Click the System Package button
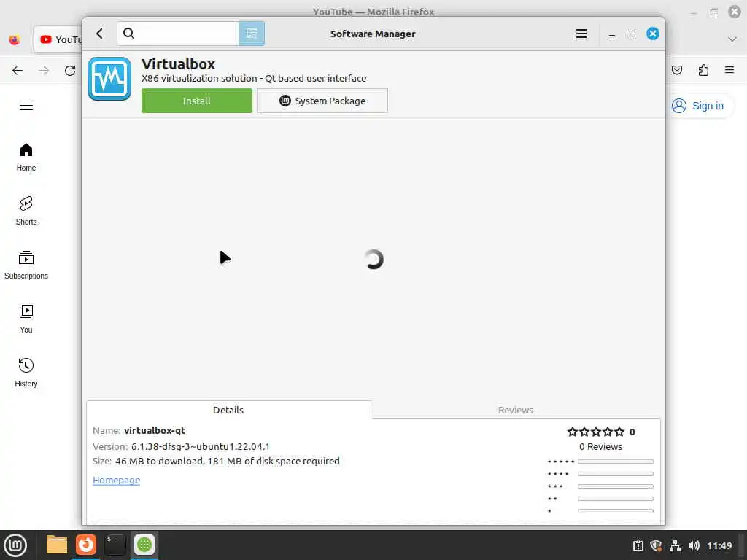Viewport: 747px width, 560px height. point(322,101)
